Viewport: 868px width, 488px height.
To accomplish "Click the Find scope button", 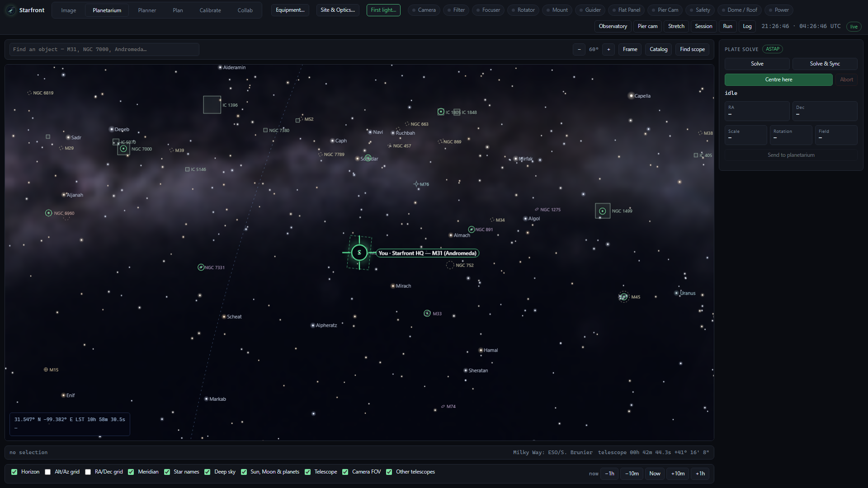I will tap(692, 49).
